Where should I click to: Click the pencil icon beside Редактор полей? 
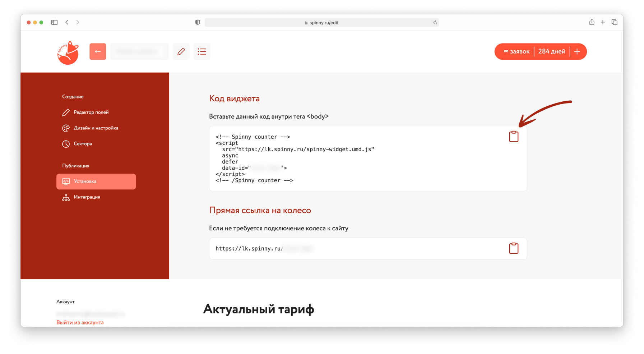[66, 112]
